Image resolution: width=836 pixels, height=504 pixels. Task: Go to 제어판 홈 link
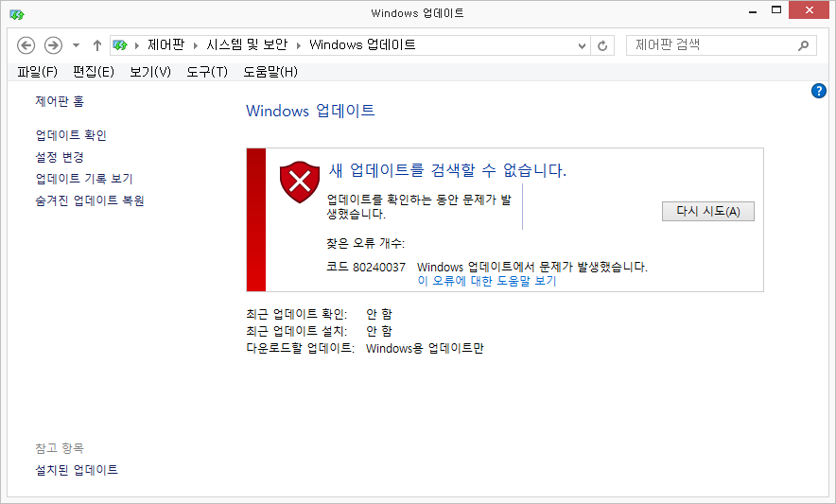[60, 101]
